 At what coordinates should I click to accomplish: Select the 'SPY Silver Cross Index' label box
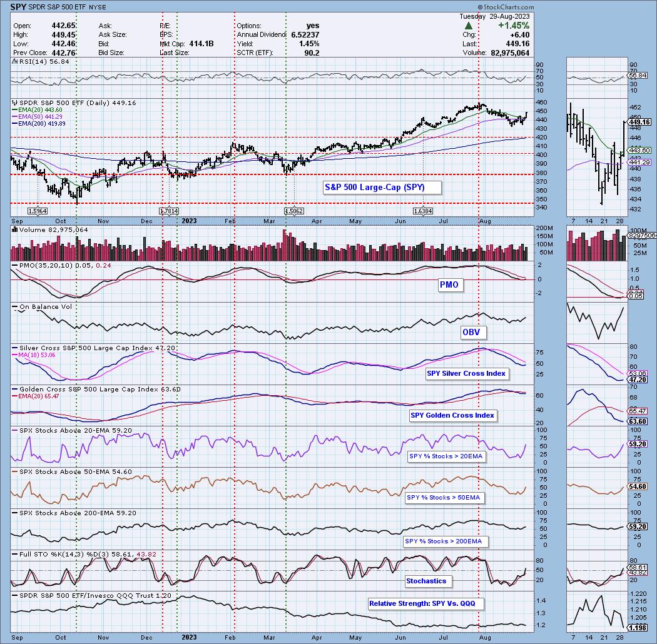click(x=466, y=373)
